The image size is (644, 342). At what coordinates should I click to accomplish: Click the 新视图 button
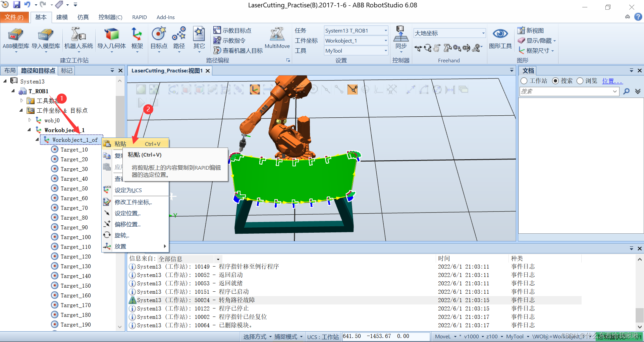[531, 31]
